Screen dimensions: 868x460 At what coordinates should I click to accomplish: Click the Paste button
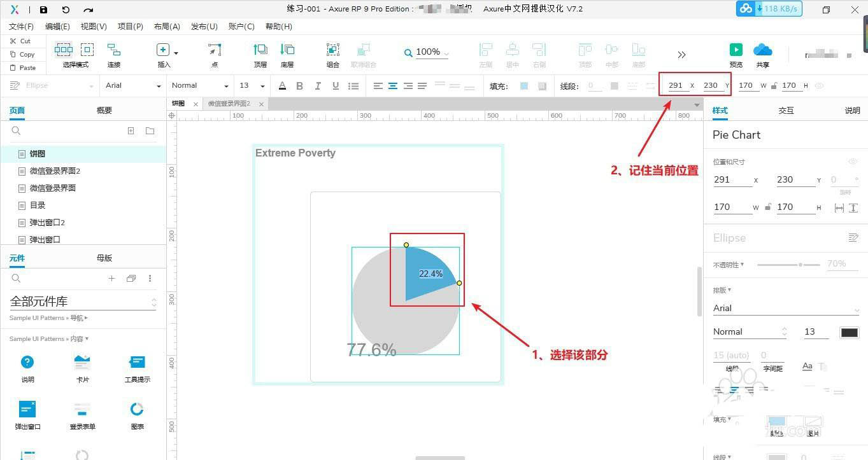coord(22,67)
